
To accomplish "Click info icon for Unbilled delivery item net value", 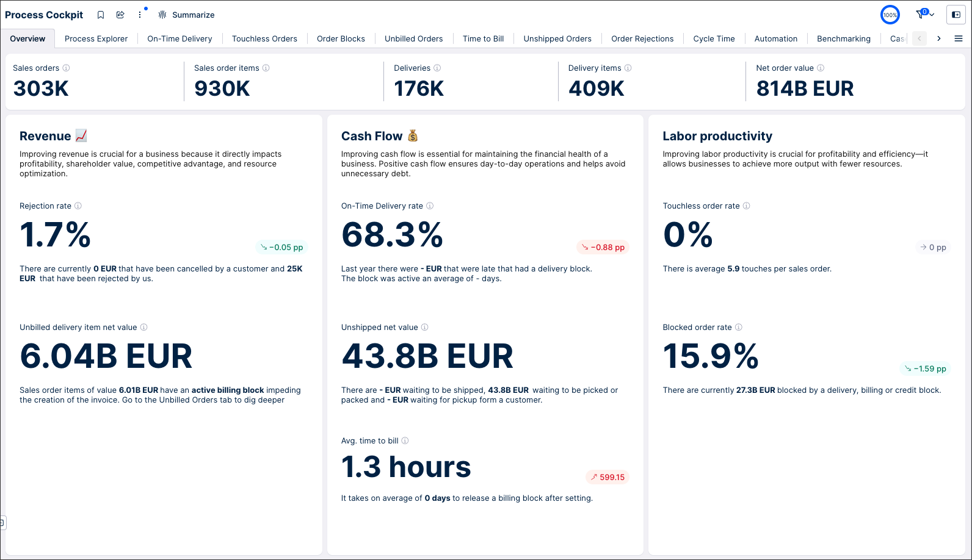I will click(x=143, y=327).
